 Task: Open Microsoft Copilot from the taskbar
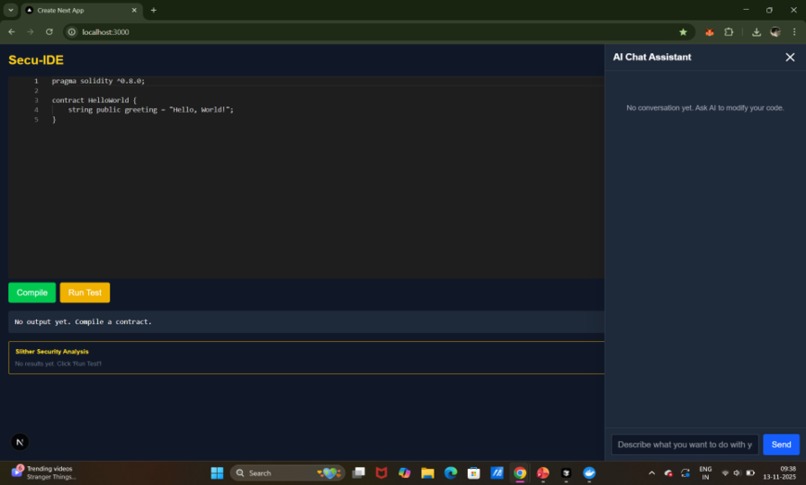pyautogui.click(x=405, y=473)
